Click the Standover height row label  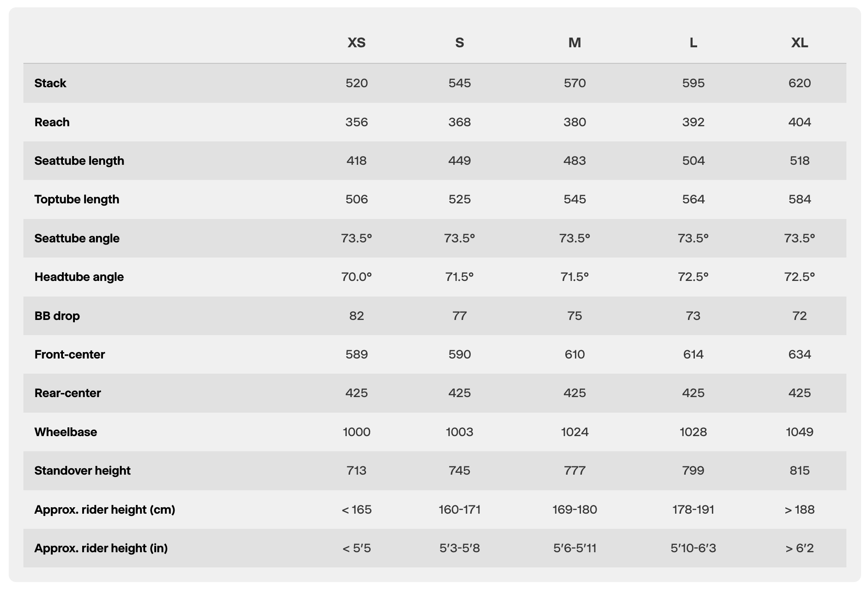82,471
